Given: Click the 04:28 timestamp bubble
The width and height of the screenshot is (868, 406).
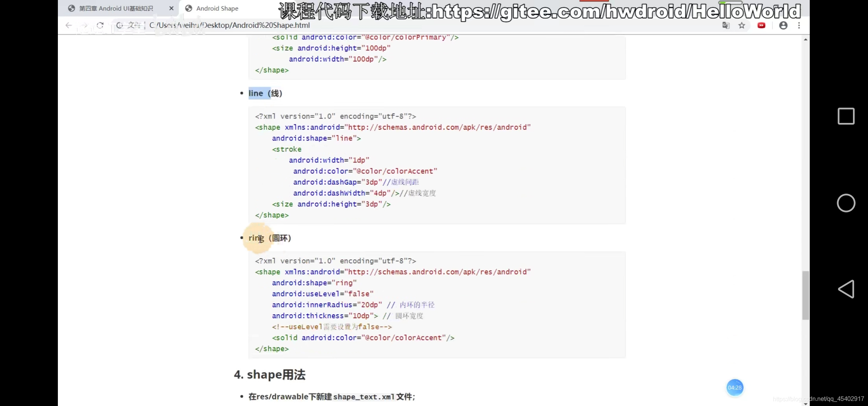Looking at the screenshot, I should click(735, 388).
